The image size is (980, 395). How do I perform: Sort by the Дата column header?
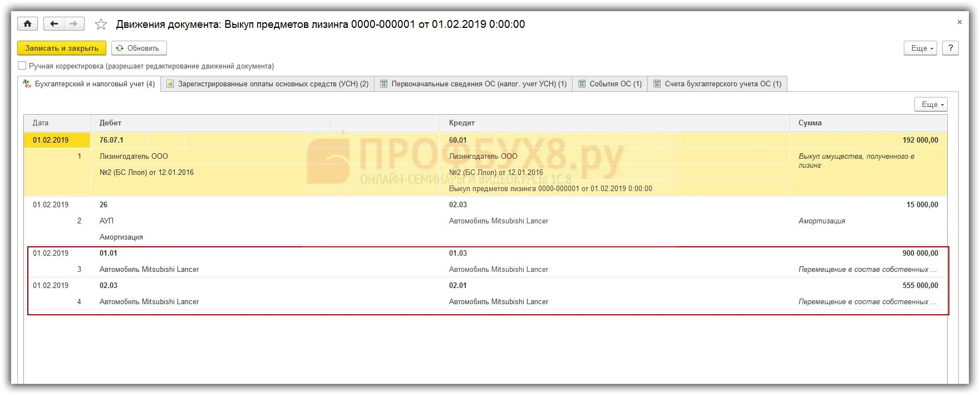click(57, 123)
